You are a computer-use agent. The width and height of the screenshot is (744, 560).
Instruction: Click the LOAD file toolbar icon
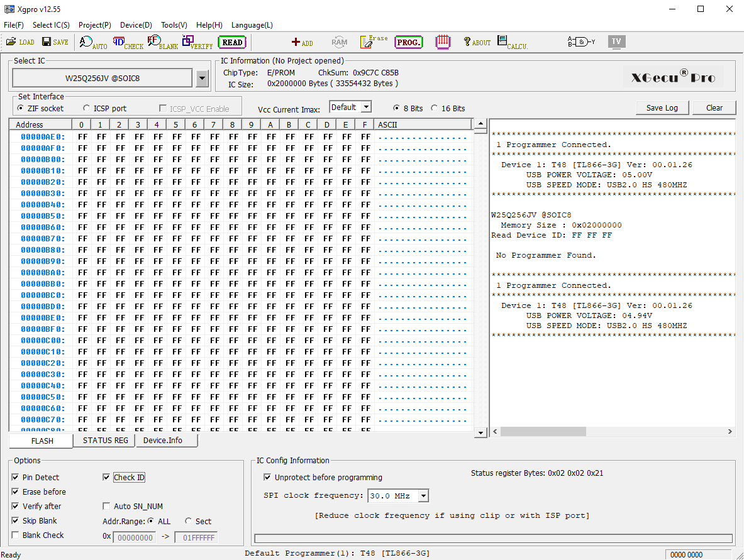(x=20, y=42)
